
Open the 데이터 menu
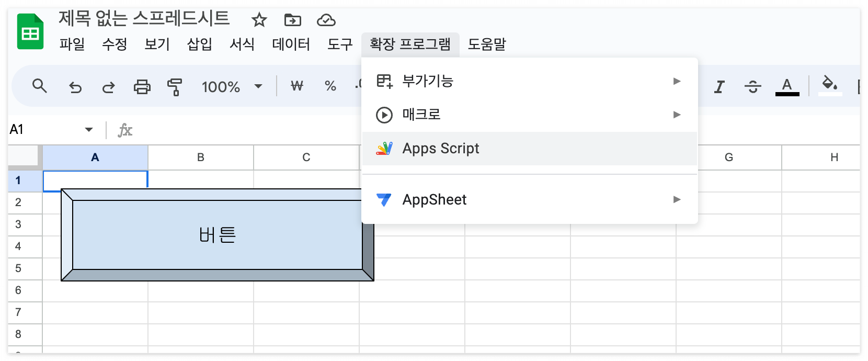click(x=291, y=44)
